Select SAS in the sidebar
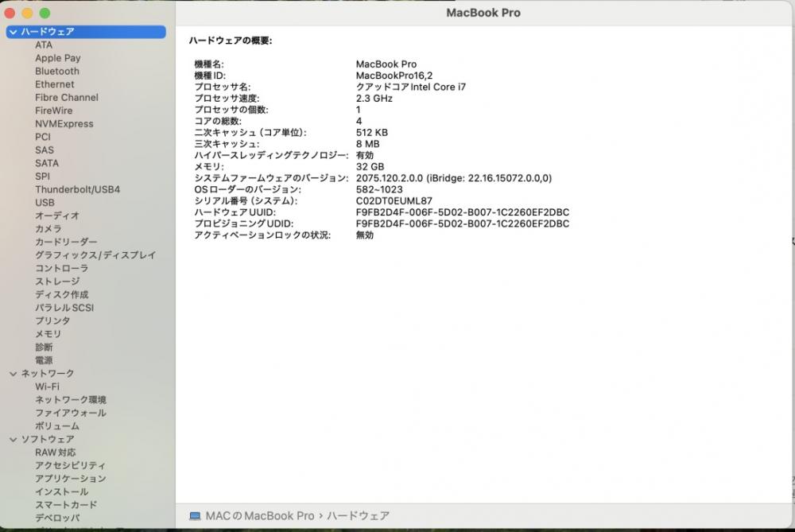 (45, 150)
